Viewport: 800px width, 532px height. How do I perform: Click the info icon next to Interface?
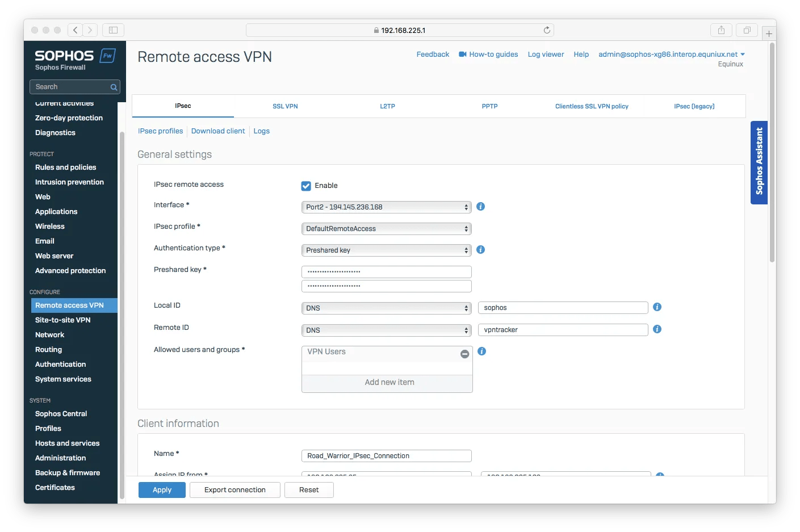pos(480,207)
